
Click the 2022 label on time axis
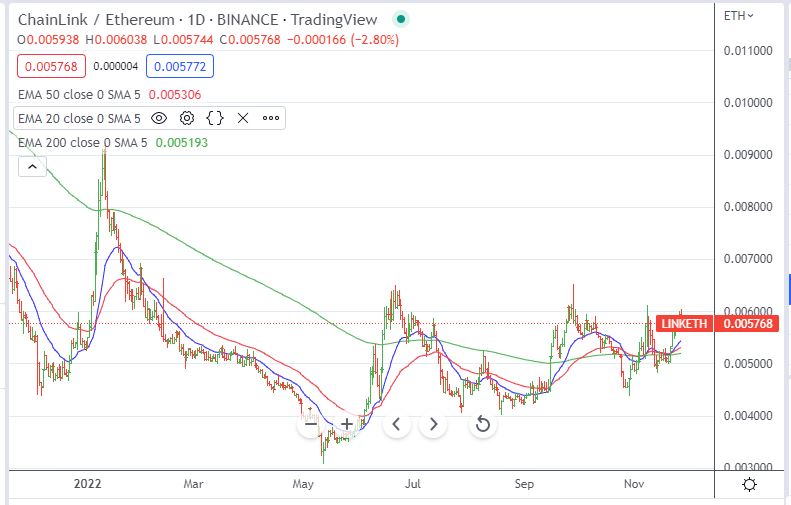87,484
